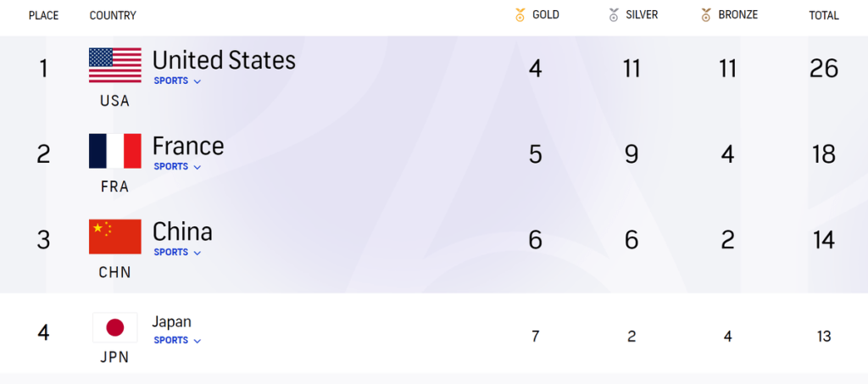Image resolution: width=868 pixels, height=384 pixels.
Task: Click United States total medal count 26
Action: pyautogui.click(x=824, y=69)
